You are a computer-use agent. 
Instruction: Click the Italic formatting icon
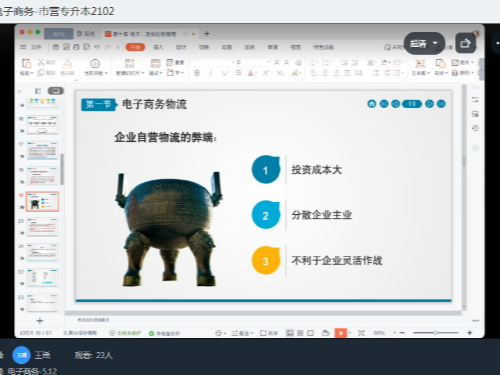click(210, 73)
